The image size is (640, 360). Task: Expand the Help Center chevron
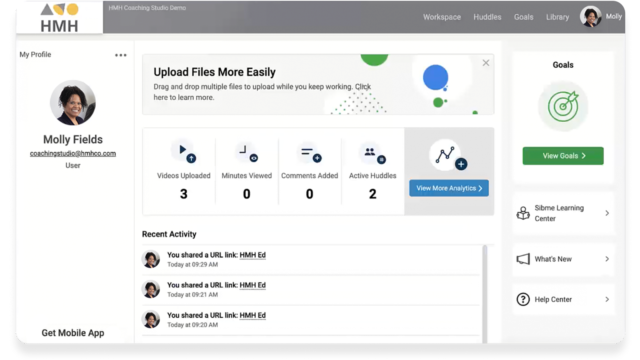[607, 299]
